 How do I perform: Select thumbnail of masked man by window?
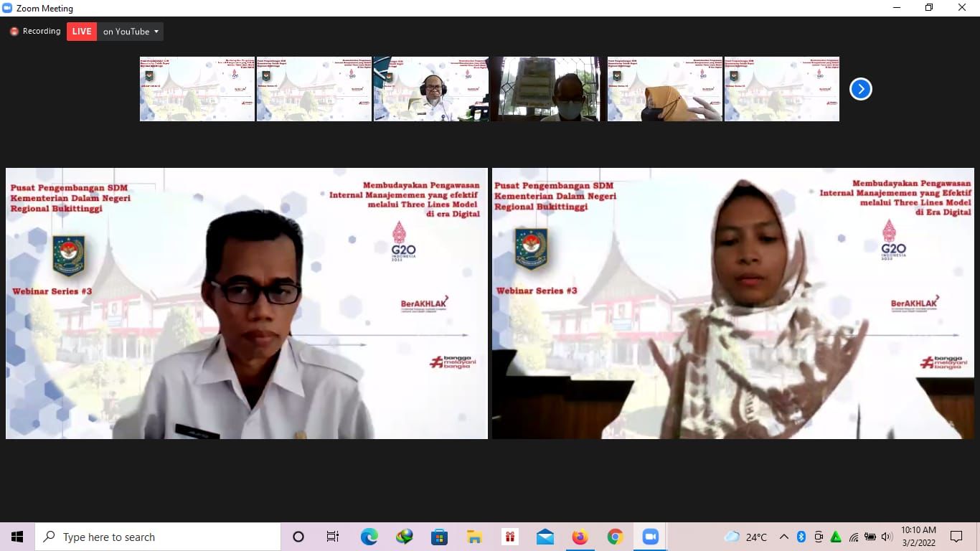547,89
